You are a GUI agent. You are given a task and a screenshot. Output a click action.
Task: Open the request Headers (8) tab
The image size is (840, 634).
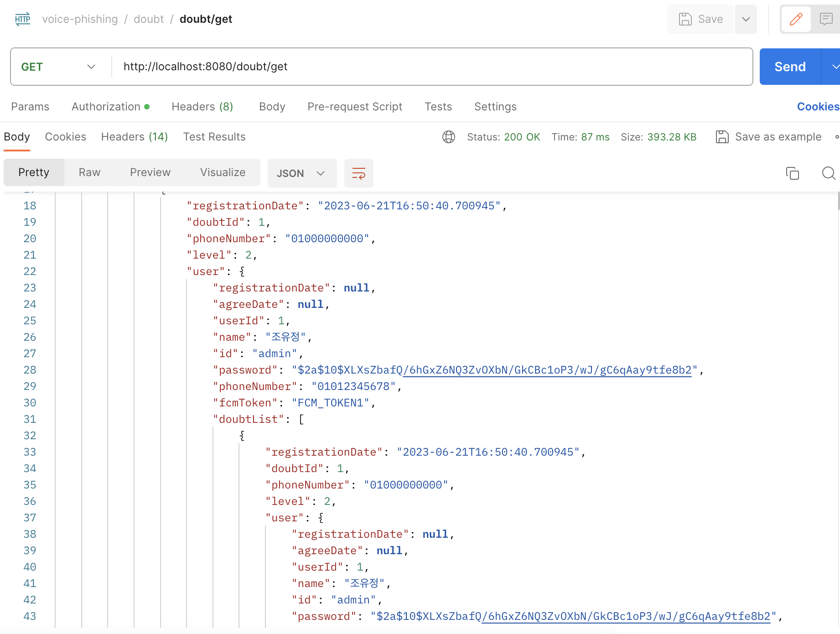202,107
